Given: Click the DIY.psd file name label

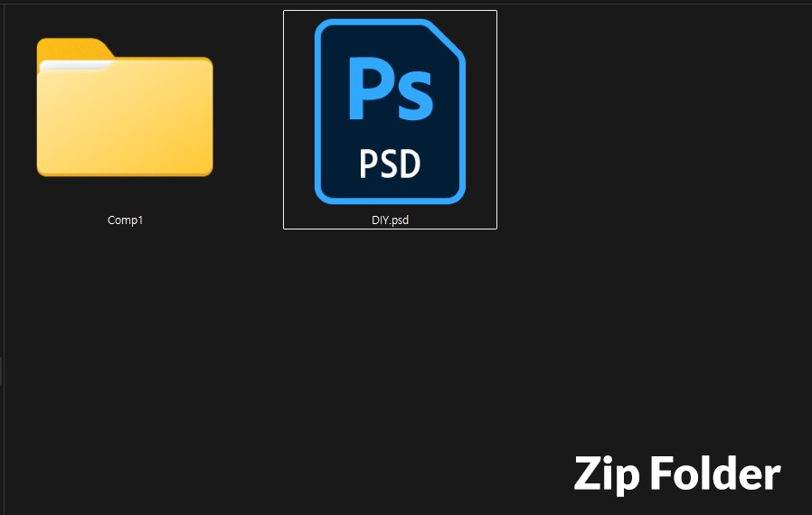Looking at the screenshot, I should (x=390, y=220).
